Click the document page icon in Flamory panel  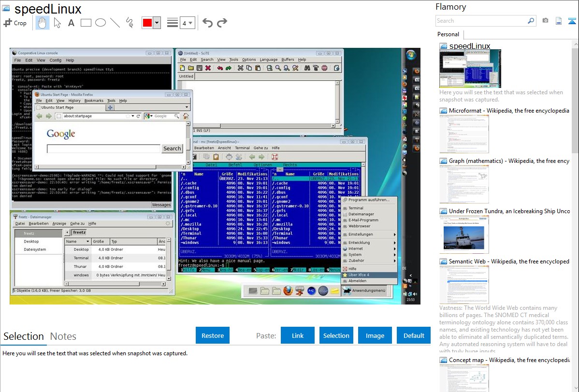click(559, 21)
